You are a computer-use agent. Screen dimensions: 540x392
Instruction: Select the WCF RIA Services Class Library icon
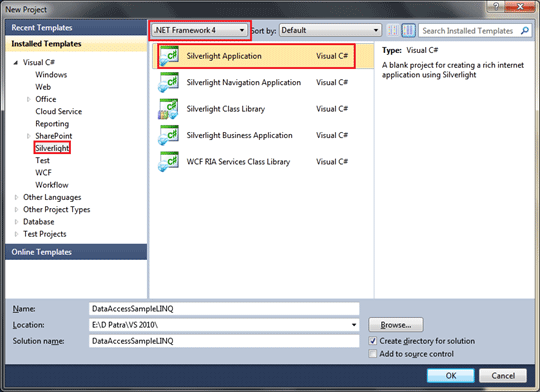(168, 162)
